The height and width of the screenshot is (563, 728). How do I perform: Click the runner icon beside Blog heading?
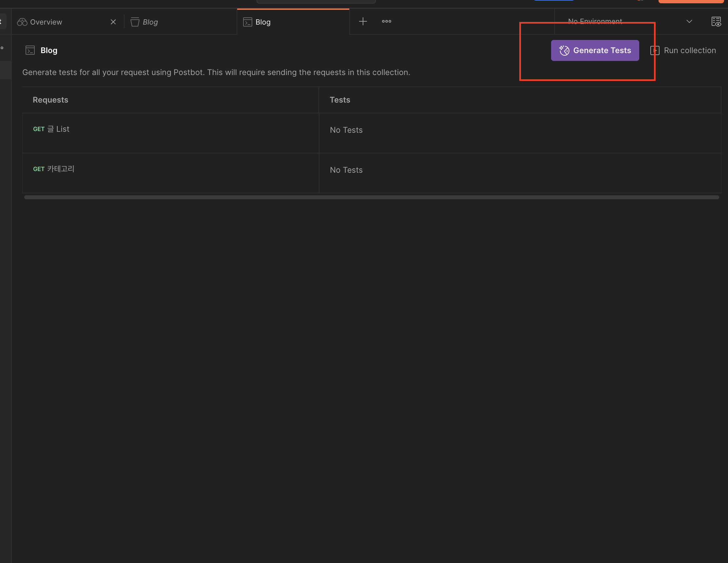pos(30,50)
